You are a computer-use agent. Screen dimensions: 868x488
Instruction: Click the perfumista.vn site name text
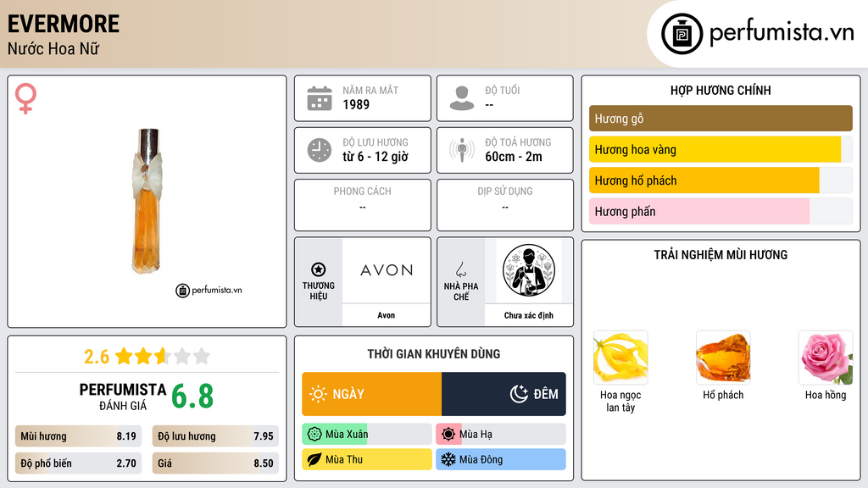coord(782,33)
